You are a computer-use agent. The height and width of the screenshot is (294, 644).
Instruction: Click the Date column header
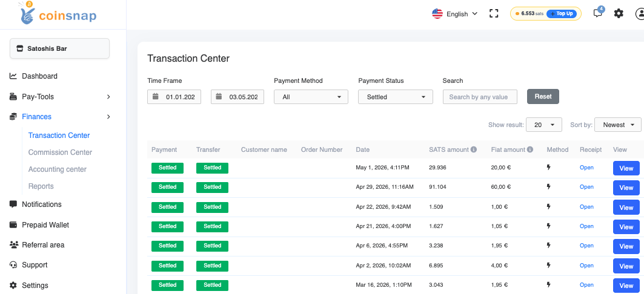(363, 149)
